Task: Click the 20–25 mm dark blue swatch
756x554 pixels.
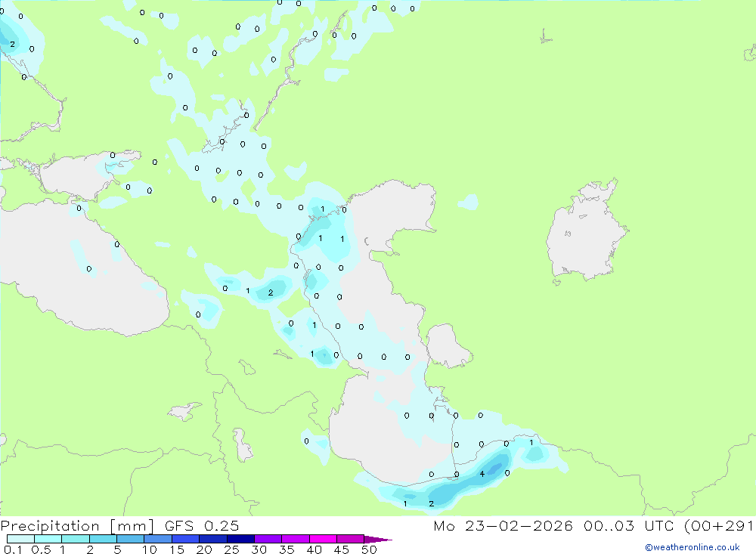Action: coord(213,539)
